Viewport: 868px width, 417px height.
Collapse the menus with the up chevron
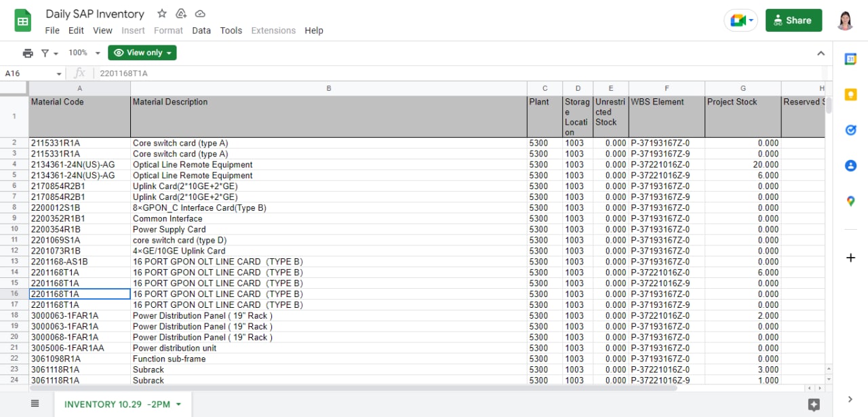coord(821,53)
